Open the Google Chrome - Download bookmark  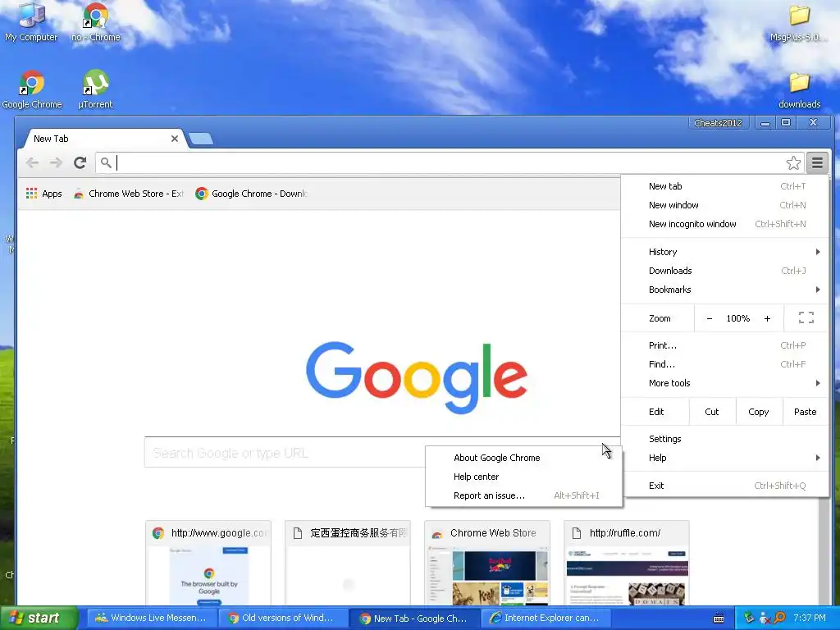point(251,194)
